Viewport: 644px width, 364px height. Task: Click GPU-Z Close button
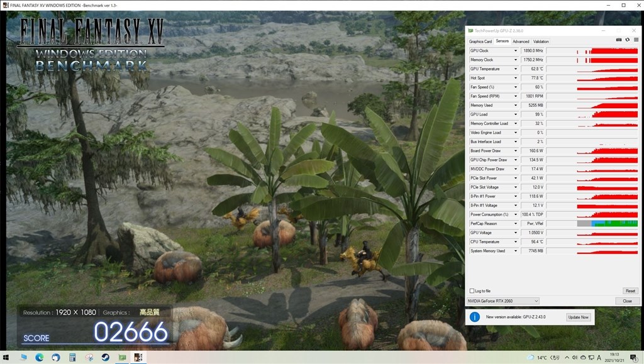(627, 301)
